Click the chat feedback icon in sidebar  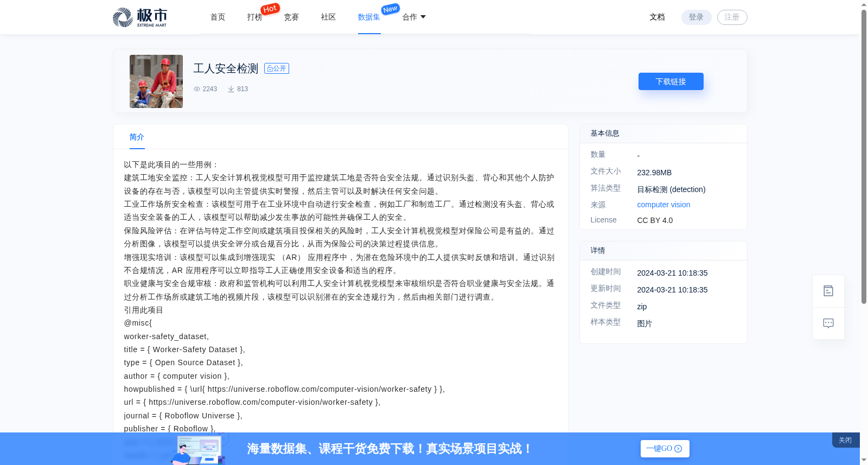[828, 323]
